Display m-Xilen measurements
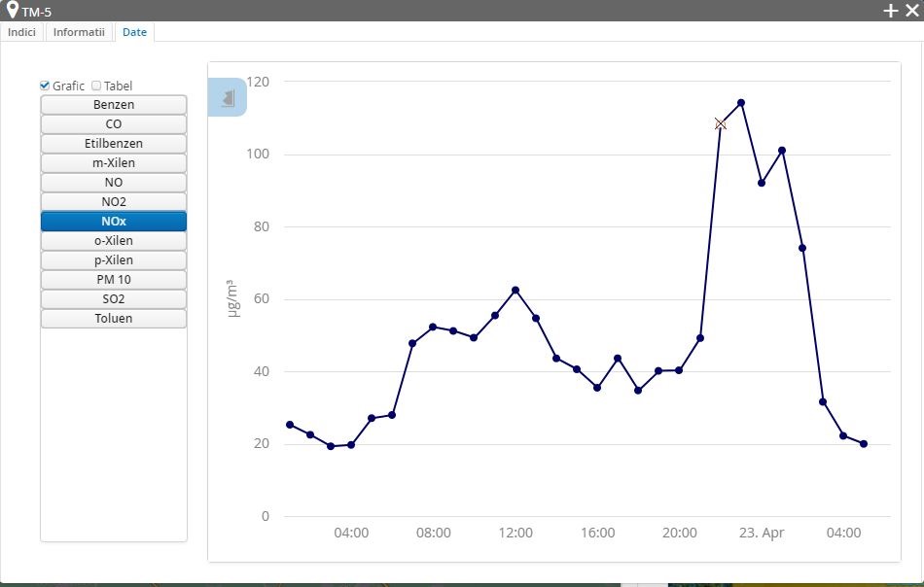Viewport: 924px width, 587px height. click(114, 163)
